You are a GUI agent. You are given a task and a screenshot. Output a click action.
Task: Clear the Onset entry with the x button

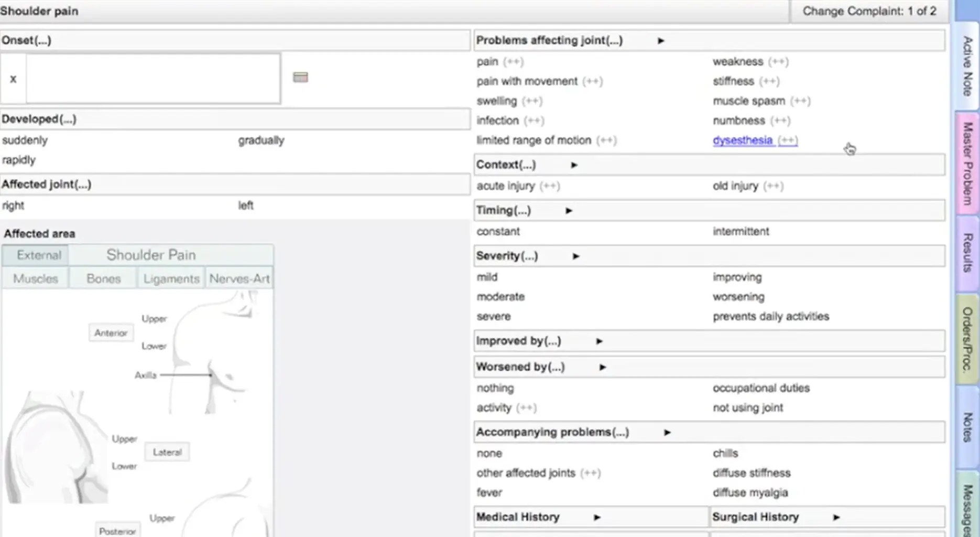[x=13, y=78]
